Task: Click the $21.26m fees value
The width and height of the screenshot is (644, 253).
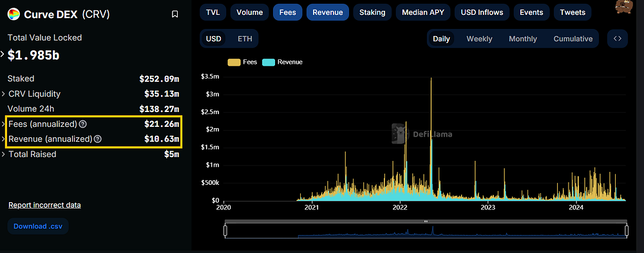Action: pos(162,124)
